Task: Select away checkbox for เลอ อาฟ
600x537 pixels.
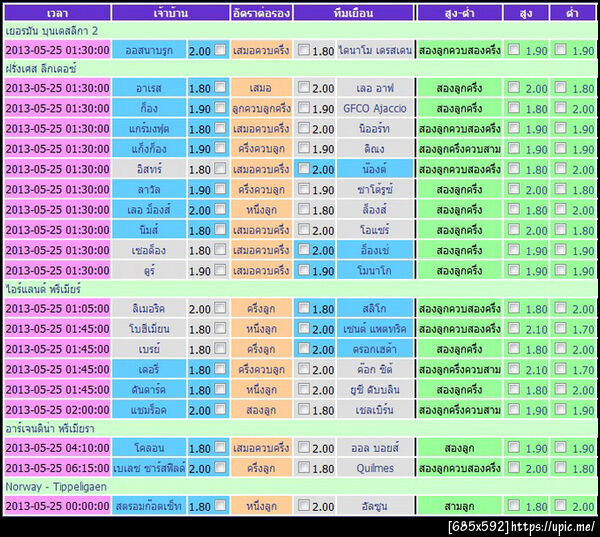Action: [304, 87]
